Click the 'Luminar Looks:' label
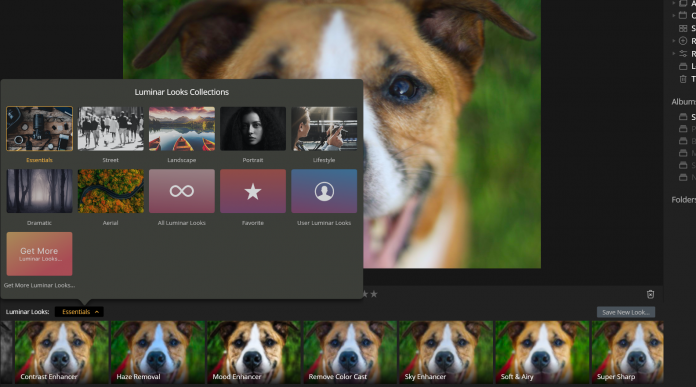 [28, 312]
